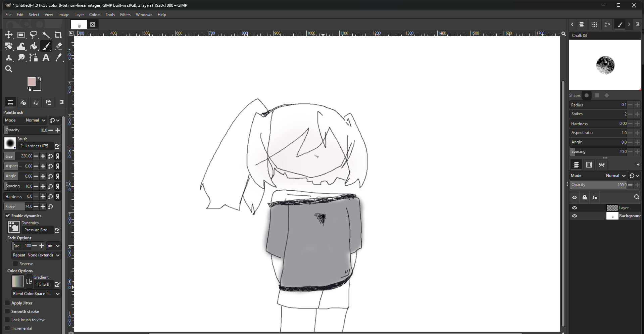Select the layer named Layer

[624, 208]
